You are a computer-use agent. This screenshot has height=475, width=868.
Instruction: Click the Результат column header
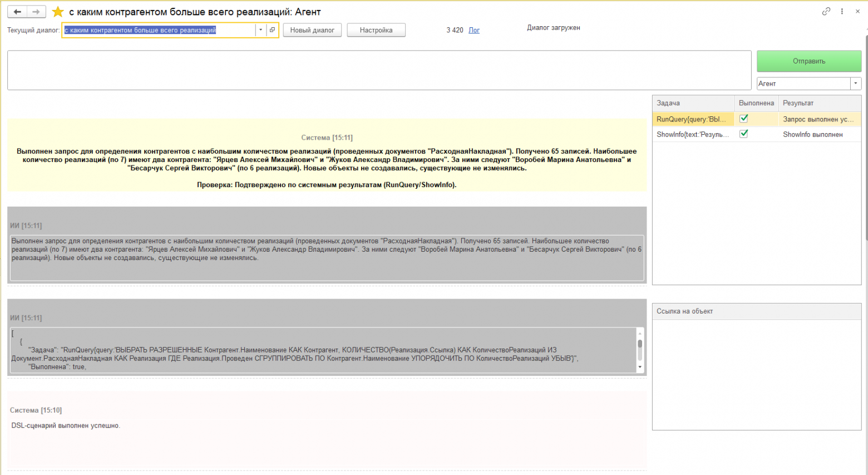(x=819, y=103)
